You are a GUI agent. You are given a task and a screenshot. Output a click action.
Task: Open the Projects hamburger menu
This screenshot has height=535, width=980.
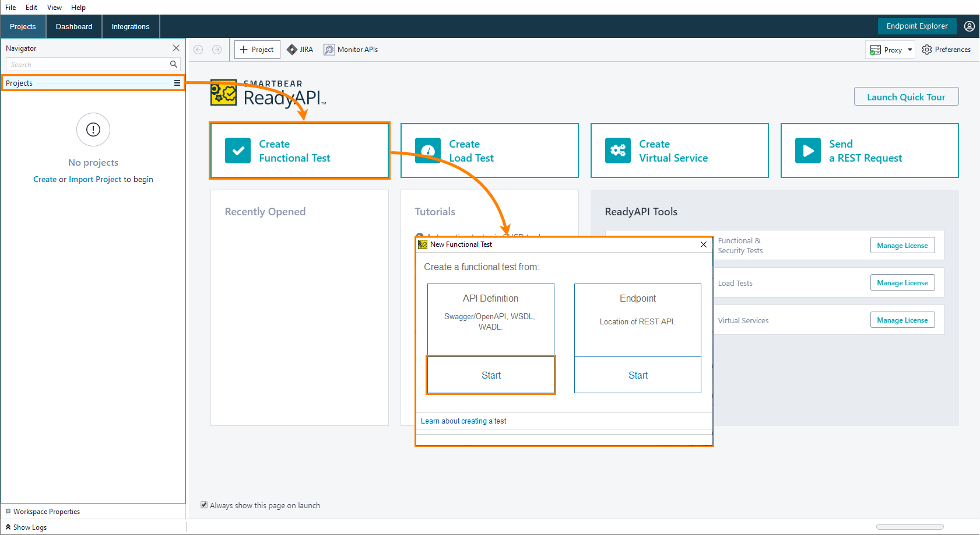[177, 83]
